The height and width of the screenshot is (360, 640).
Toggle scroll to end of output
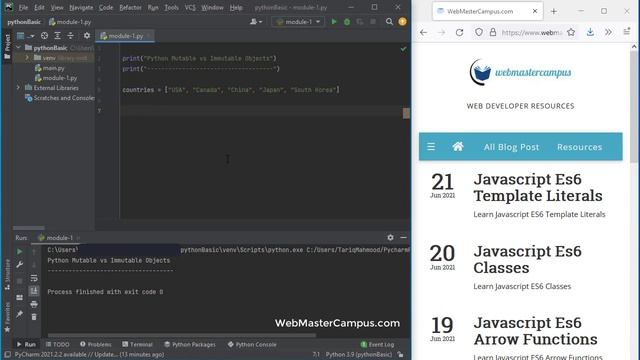click(34, 291)
